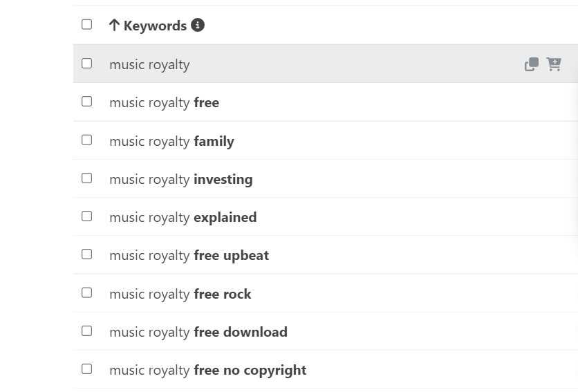Click the Keywords column header text
578x392 pixels.
[155, 26]
